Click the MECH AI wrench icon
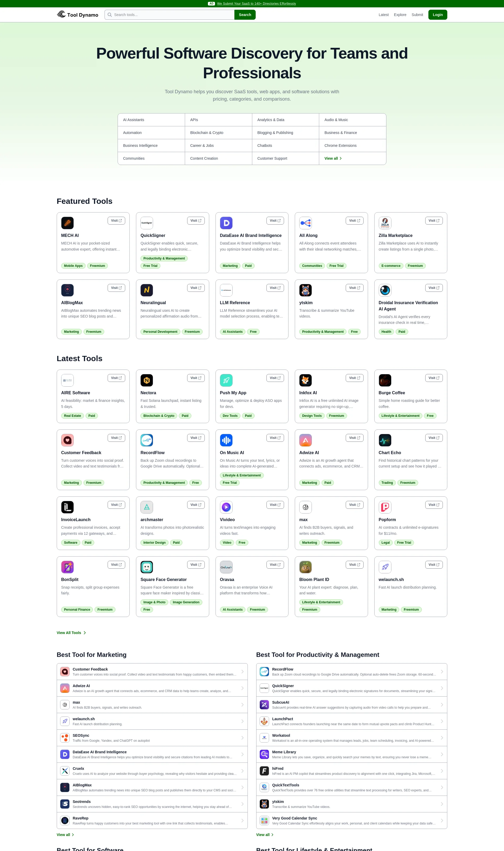 [x=67, y=223]
